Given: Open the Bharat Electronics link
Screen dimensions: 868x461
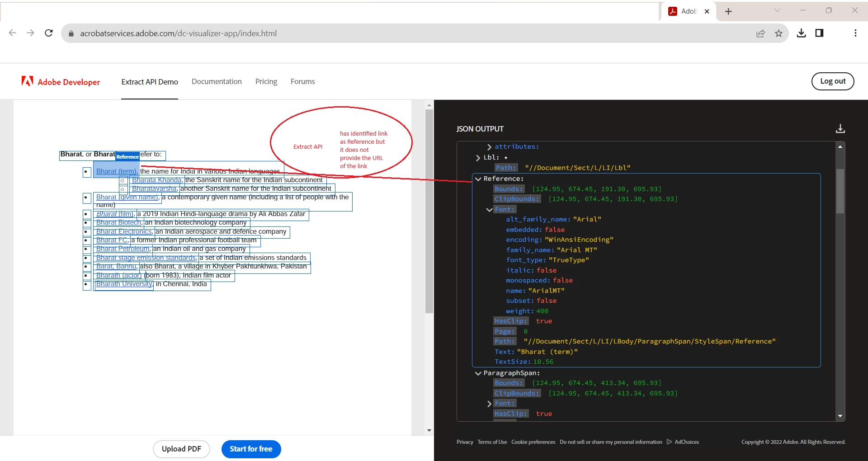Looking at the screenshot, I should pyautogui.click(x=124, y=231).
